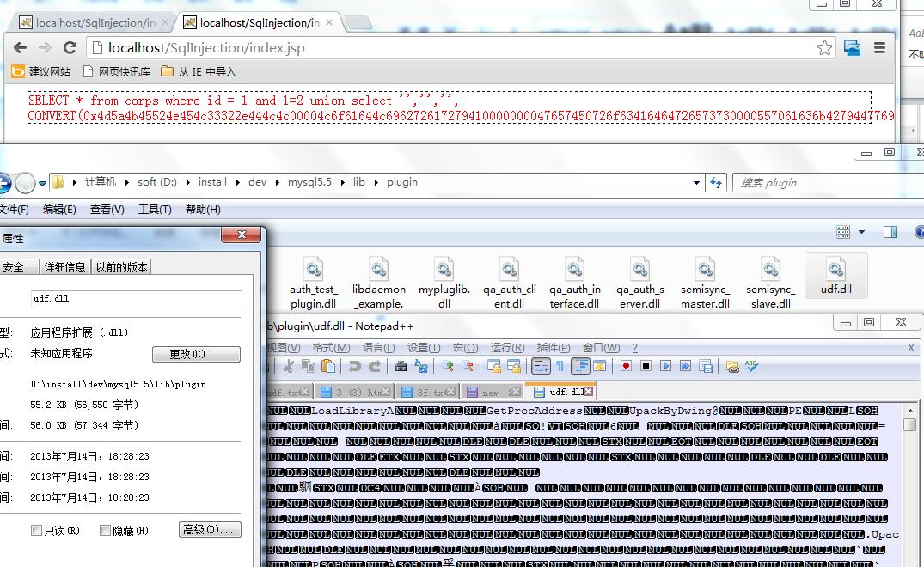Expand the path chevron after mysql5.5
The width and height of the screenshot is (924, 567).
[342, 182]
